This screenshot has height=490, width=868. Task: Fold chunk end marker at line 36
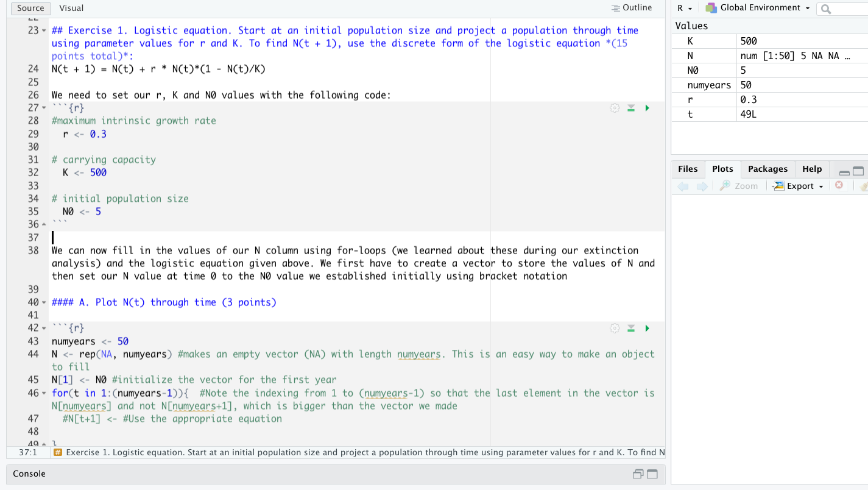coord(43,224)
